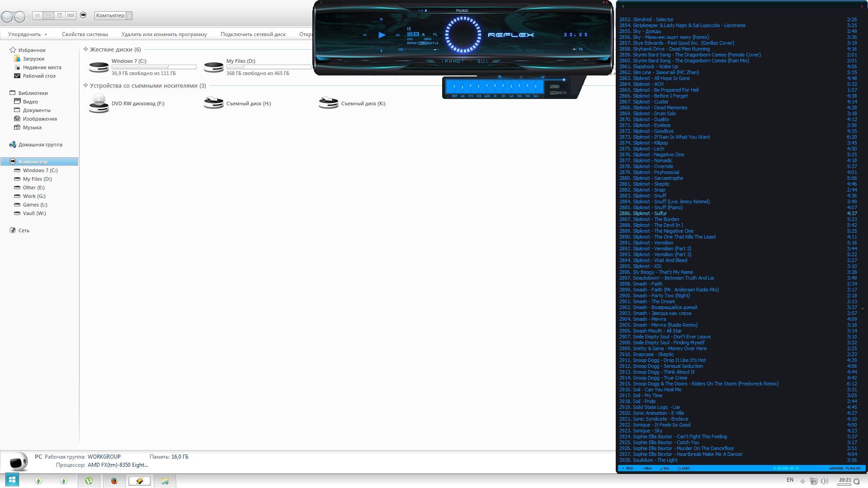Toggle the equalizer Auto button

[x=555, y=86]
